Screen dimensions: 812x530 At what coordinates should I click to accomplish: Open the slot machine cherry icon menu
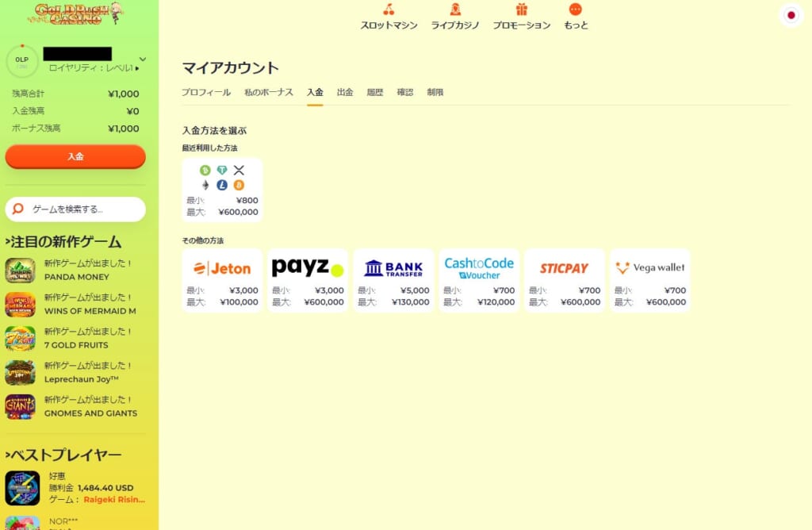389,10
